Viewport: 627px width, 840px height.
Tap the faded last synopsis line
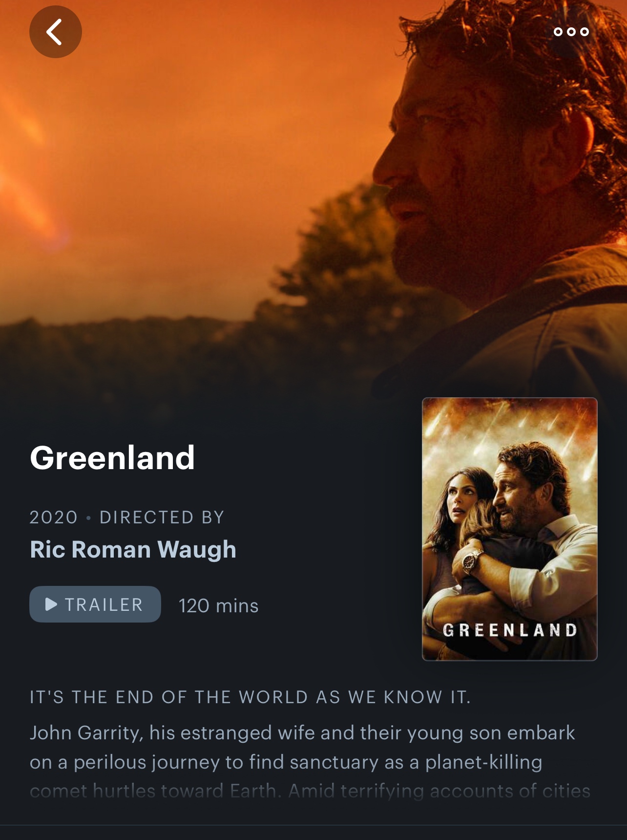tap(310, 791)
